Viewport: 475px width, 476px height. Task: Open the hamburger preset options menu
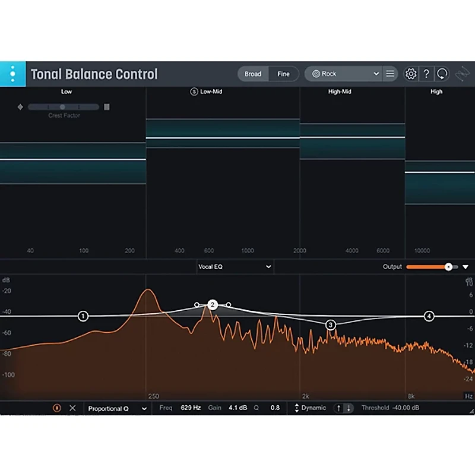[390, 74]
